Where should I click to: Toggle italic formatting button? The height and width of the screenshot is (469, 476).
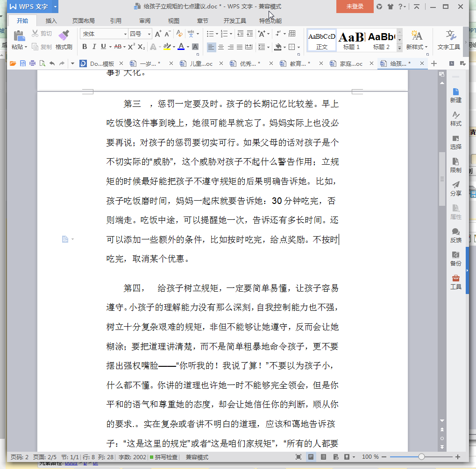point(94,46)
